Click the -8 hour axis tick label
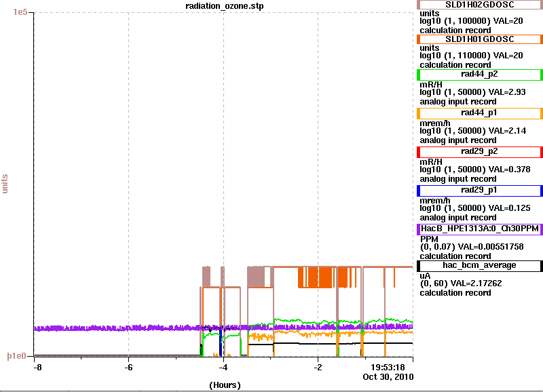This screenshot has height=392, width=543. 37,368
